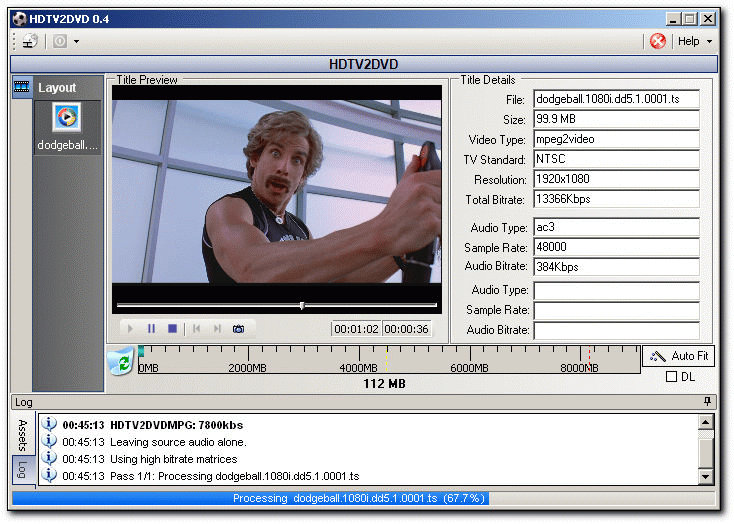Click the Video Type mpeg2video field
The width and height of the screenshot is (734, 524).
click(616, 139)
